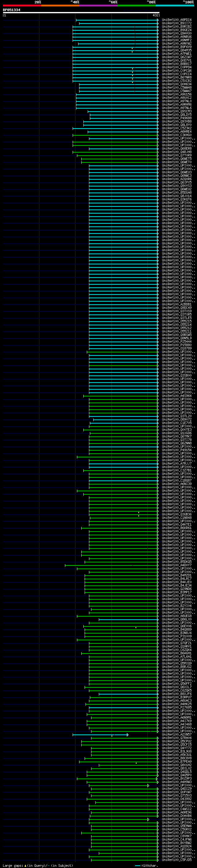Select hit label UniRef100_C5PJD5
Screen dimensions: 197x868
[177, 860]
